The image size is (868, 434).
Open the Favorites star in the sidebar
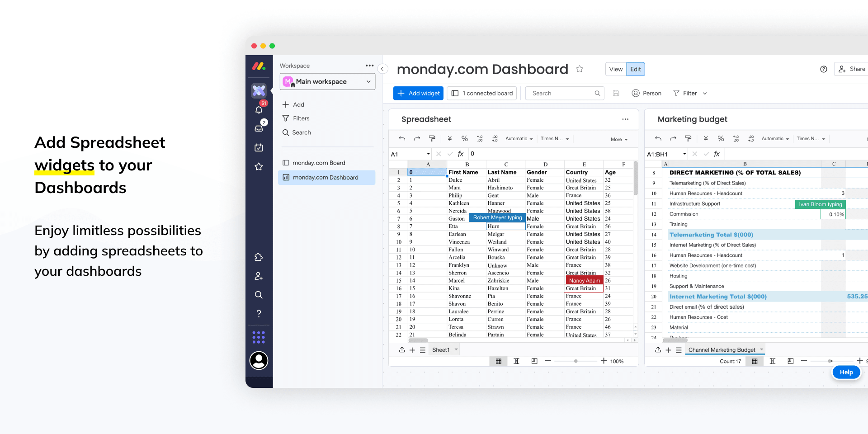click(259, 166)
